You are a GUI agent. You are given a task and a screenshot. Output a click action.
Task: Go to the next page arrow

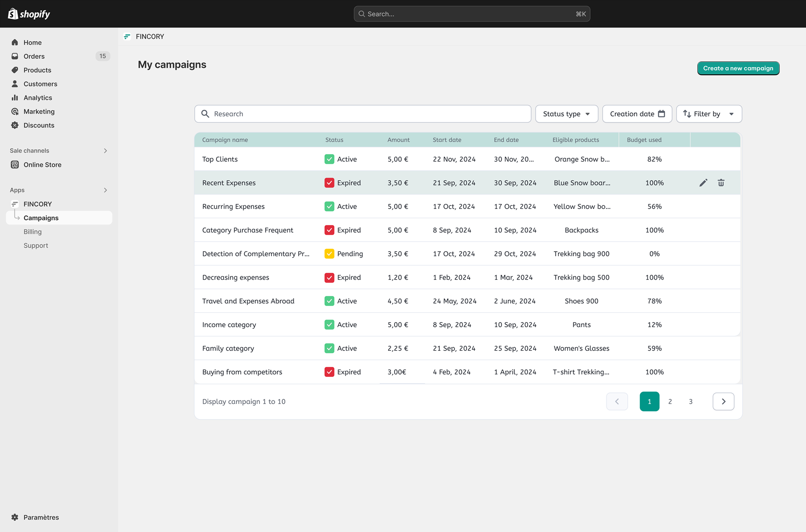pyautogui.click(x=723, y=401)
